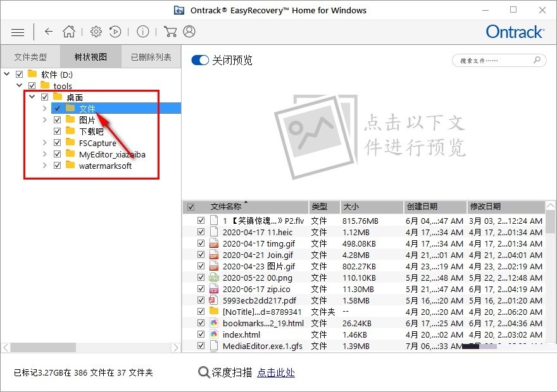
Task: Uncheck the 图片 folder checkbox
Action: 58,120
